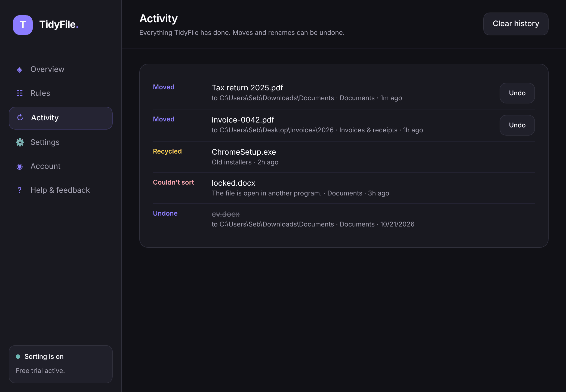
Task: Click the Sorting is on text
Action: [x=44, y=357]
